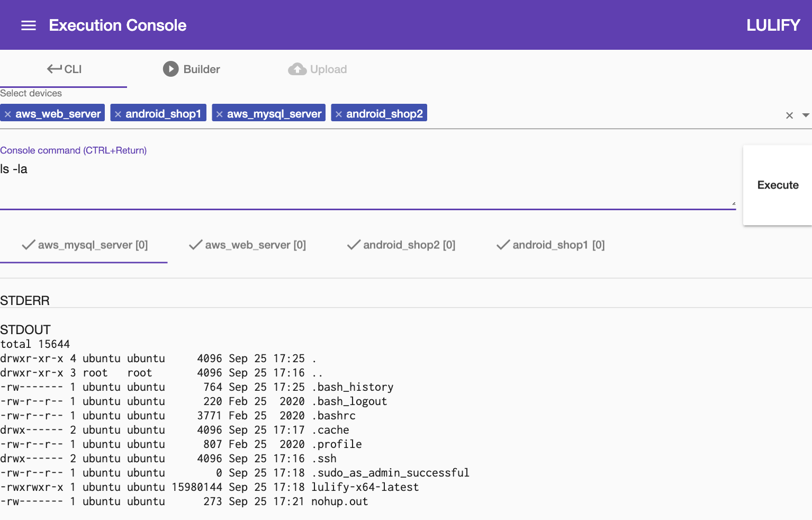Grab the text area resize handle
812x520 pixels.
(x=734, y=203)
